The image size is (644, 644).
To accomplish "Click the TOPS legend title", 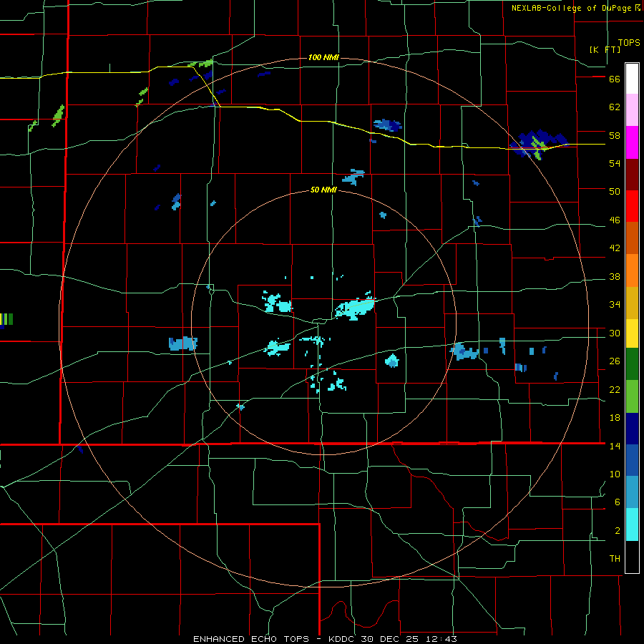I will (629, 43).
